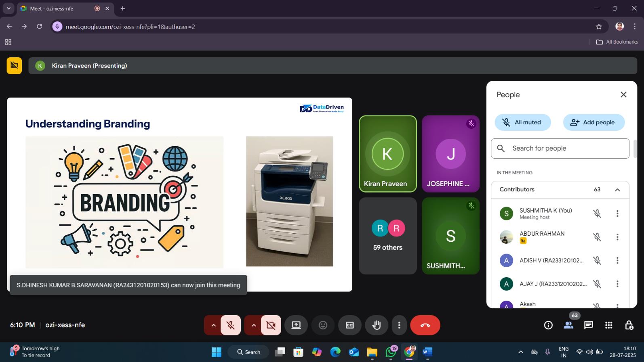Toggle the camera on/off button
This screenshot has width=644, height=362.
click(x=271, y=325)
